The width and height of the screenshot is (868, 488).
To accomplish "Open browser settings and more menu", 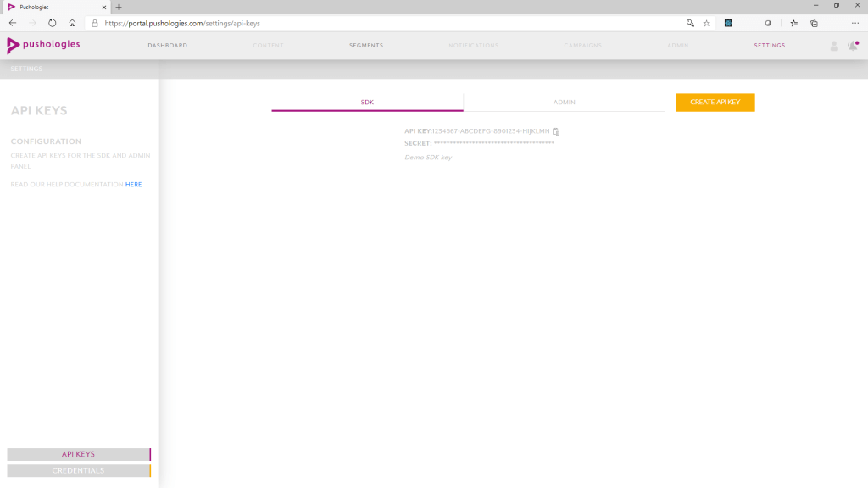I will (855, 23).
